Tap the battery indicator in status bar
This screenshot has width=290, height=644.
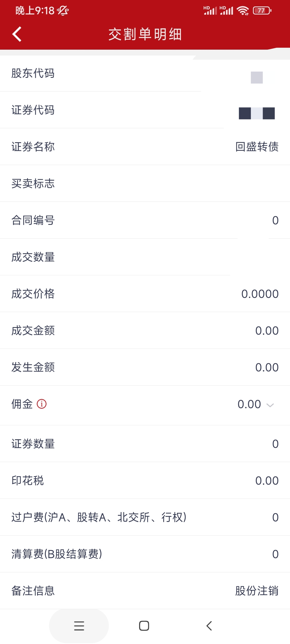point(262,11)
